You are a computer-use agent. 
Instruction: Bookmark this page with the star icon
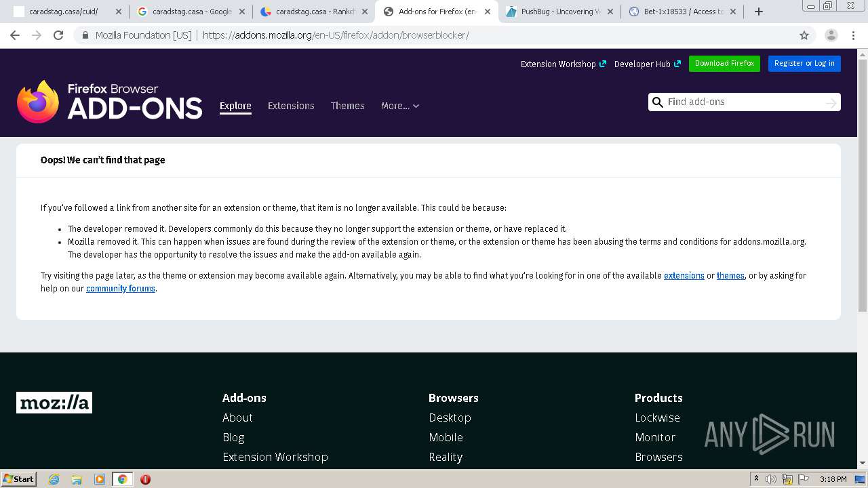(804, 35)
